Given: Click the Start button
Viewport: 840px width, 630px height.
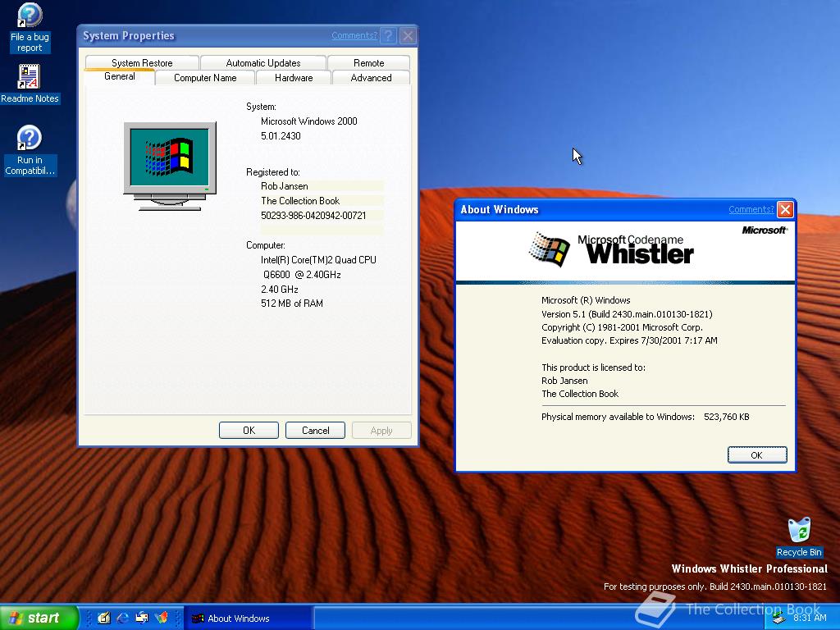Looking at the screenshot, I should click(x=39, y=618).
